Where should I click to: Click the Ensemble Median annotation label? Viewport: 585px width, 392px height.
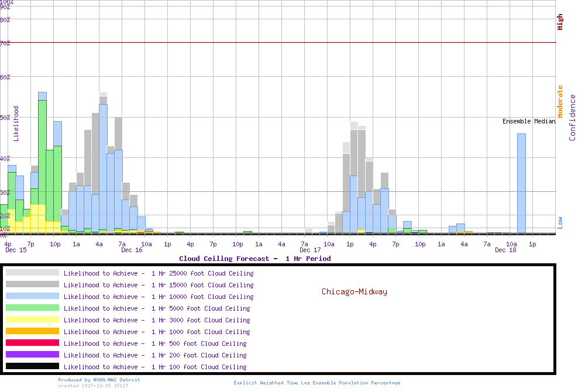pyautogui.click(x=529, y=122)
